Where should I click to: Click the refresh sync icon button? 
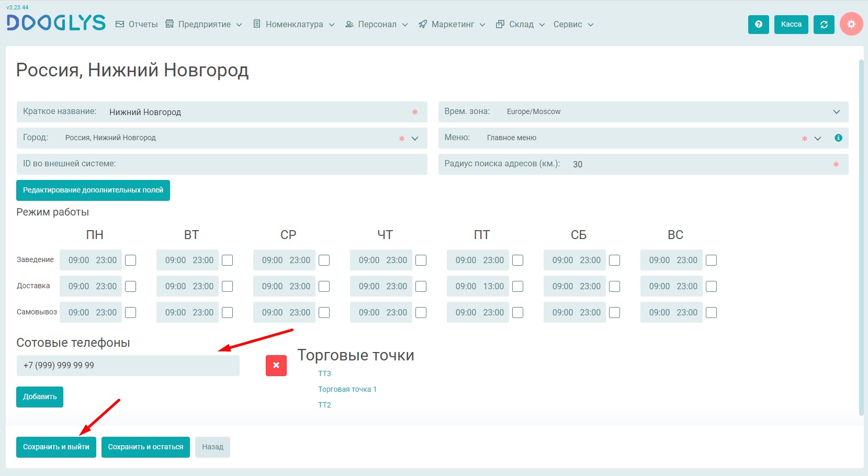(x=824, y=24)
